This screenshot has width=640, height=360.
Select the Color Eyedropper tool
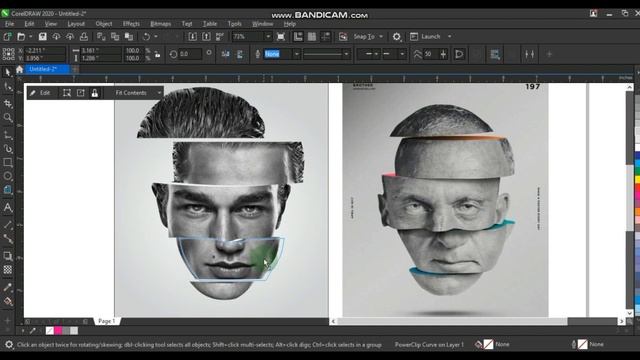pos(8,287)
